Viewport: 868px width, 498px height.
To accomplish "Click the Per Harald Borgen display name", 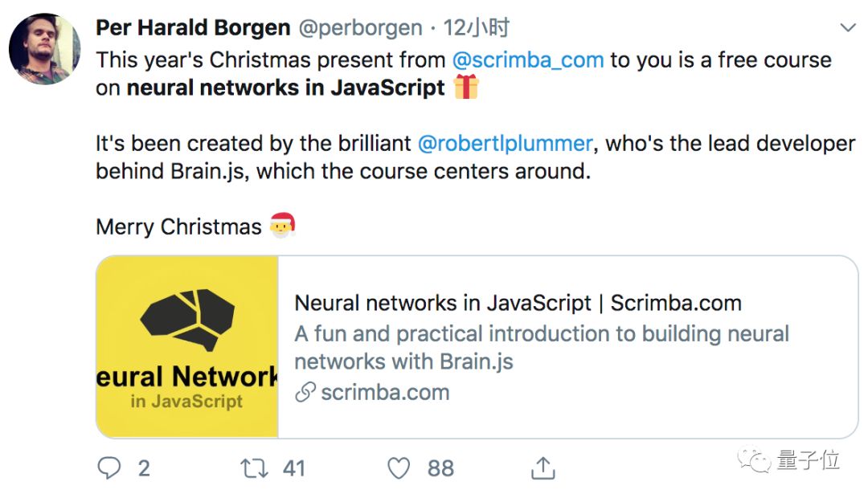I will (x=193, y=28).
